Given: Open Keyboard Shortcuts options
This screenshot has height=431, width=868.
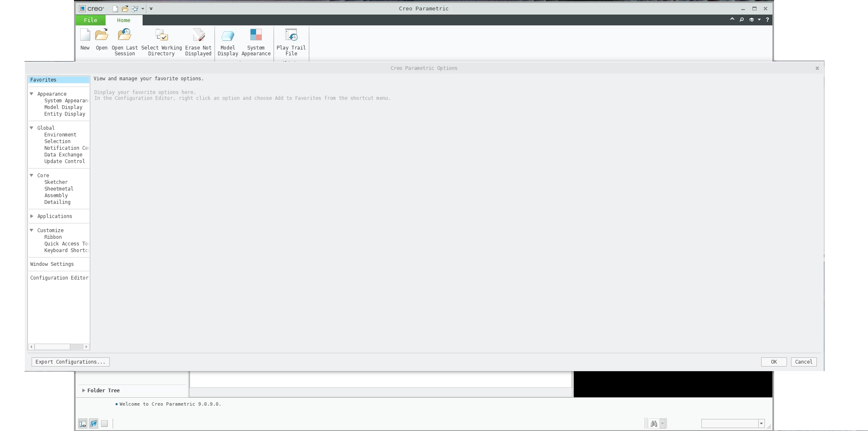Looking at the screenshot, I should (x=67, y=250).
